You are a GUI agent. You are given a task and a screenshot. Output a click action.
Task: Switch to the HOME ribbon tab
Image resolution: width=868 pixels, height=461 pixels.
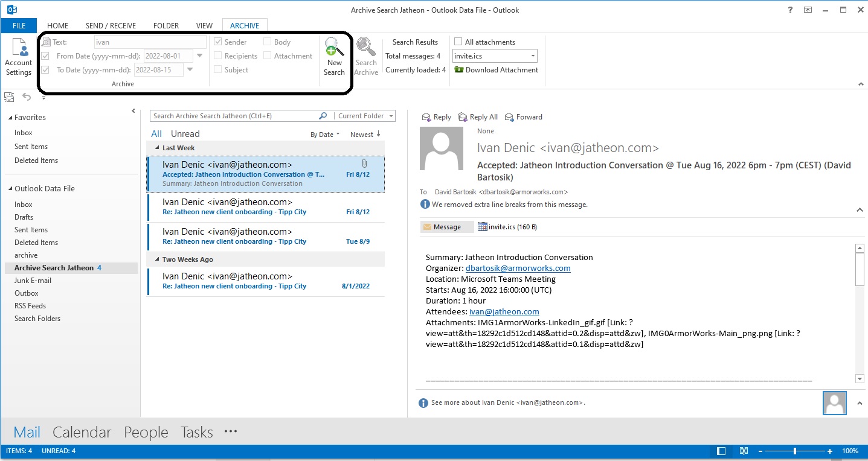coord(57,26)
